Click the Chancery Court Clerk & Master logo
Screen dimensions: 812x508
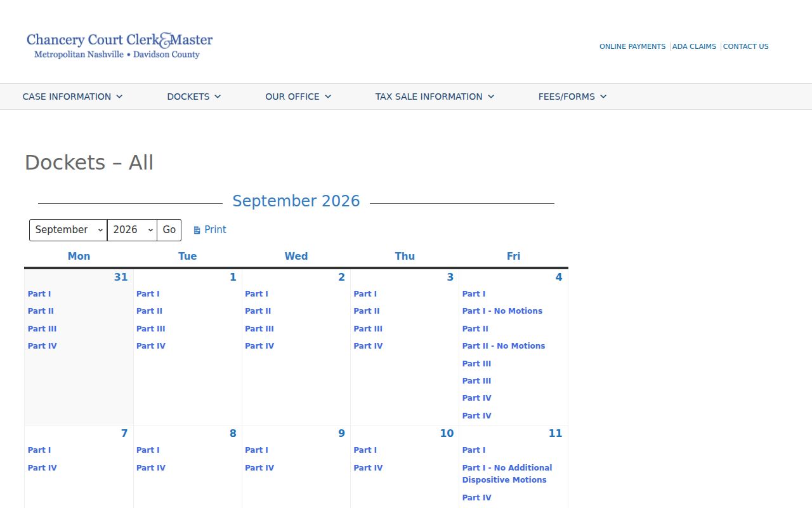[x=119, y=46]
